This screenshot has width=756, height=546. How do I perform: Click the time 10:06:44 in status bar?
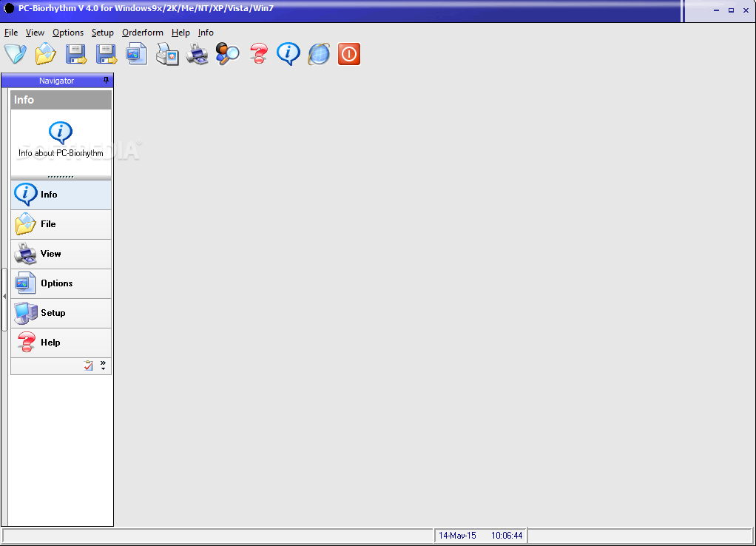point(507,536)
